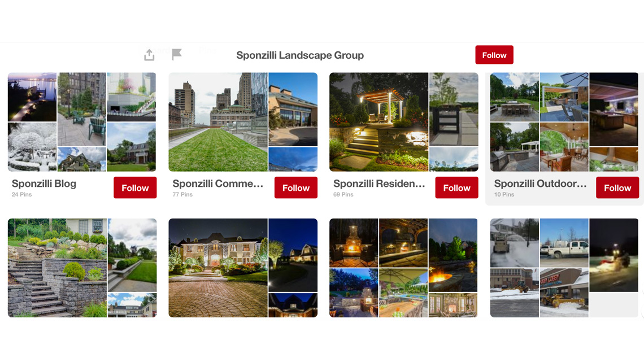Open the waterfront night thumbnail in Blog board
Screen dimensions: 644x362
tap(32, 97)
